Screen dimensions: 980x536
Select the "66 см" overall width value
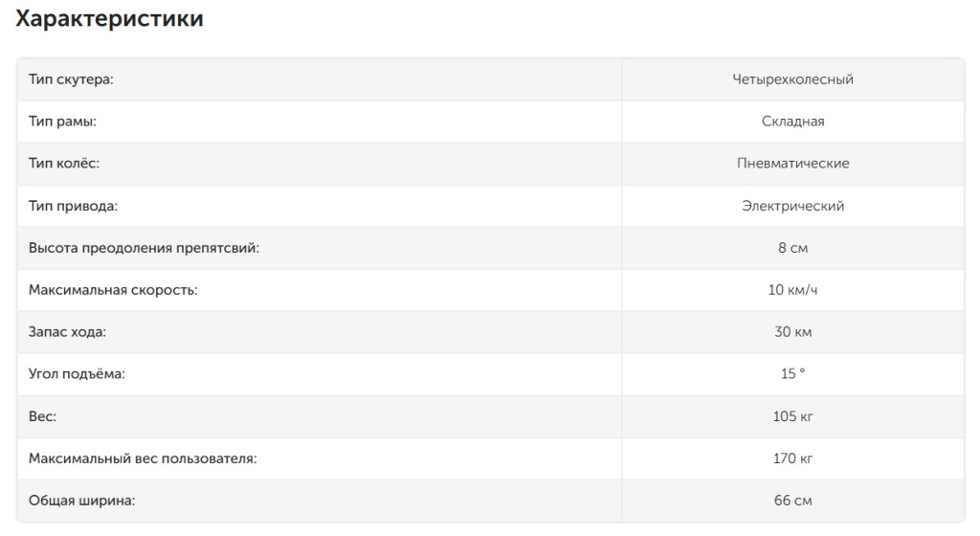(x=792, y=501)
